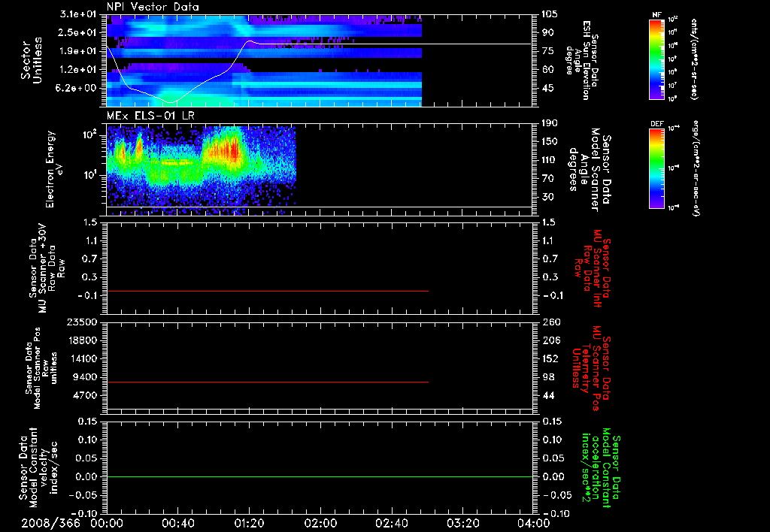Click the "04:00" time tick label

533,524
